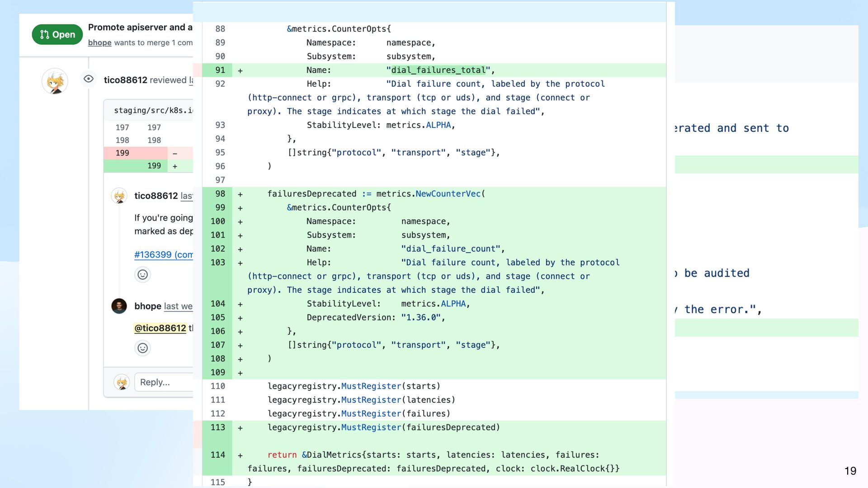Image resolution: width=868 pixels, height=488 pixels.
Task: Click the avatar next to Reply box
Action: (122, 382)
